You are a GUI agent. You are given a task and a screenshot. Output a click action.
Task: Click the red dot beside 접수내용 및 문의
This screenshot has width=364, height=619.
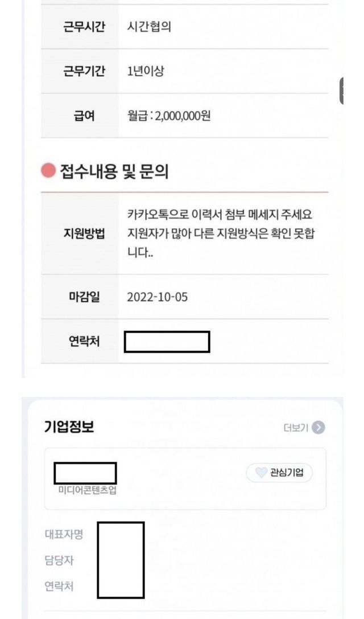(49, 171)
